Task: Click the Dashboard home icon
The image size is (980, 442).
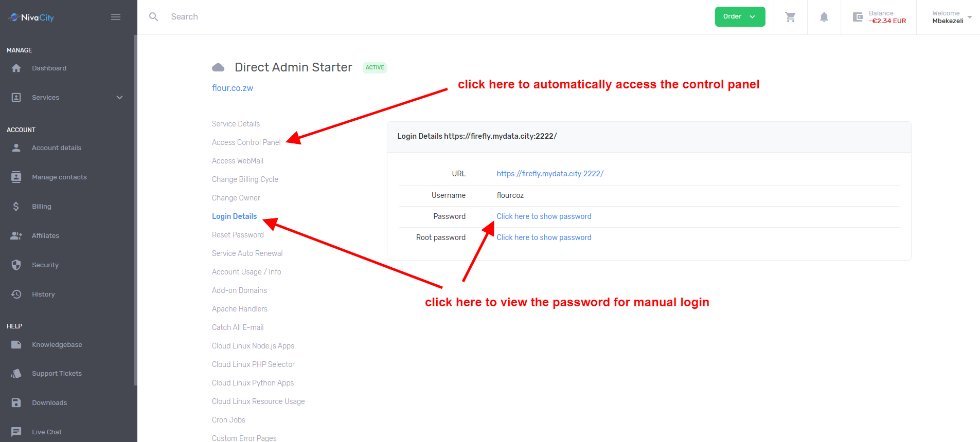Action: (x=16, y=68)
